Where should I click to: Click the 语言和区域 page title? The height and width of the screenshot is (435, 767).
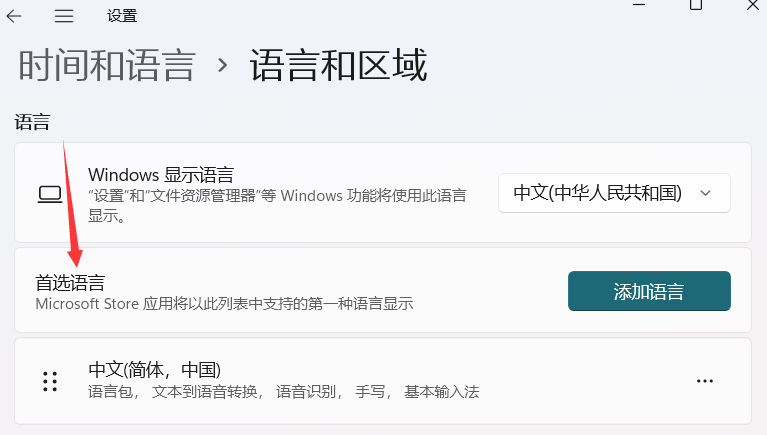click(x=338, y=65)
